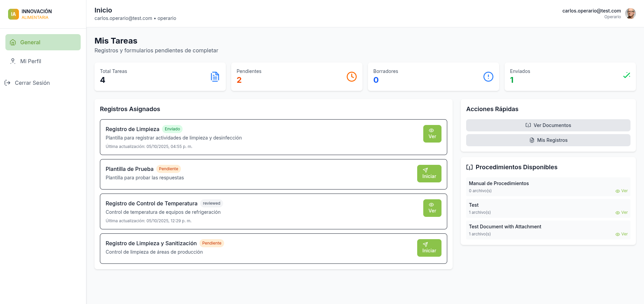Click the Borradores alert circle icon

point(488,77)
